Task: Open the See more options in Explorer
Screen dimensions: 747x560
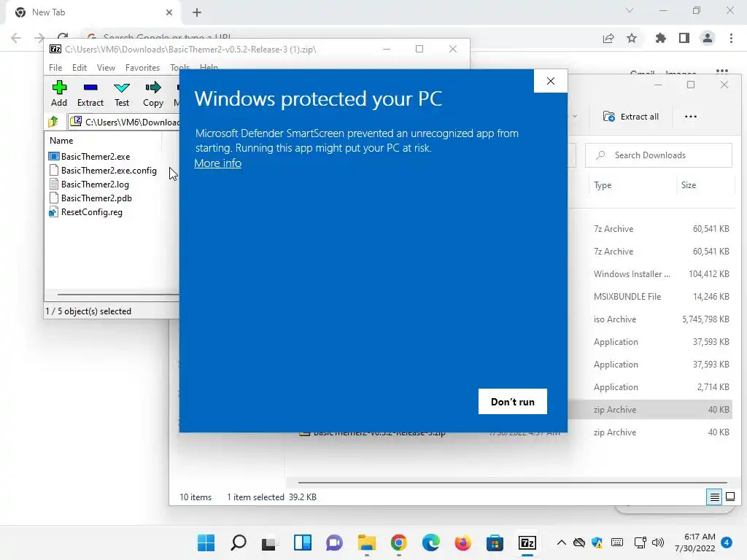Action: [x=690, y=117]
